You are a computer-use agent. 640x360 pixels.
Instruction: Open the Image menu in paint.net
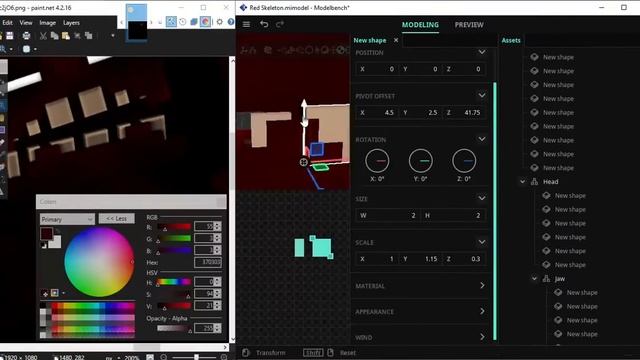(x=47, y=22)
